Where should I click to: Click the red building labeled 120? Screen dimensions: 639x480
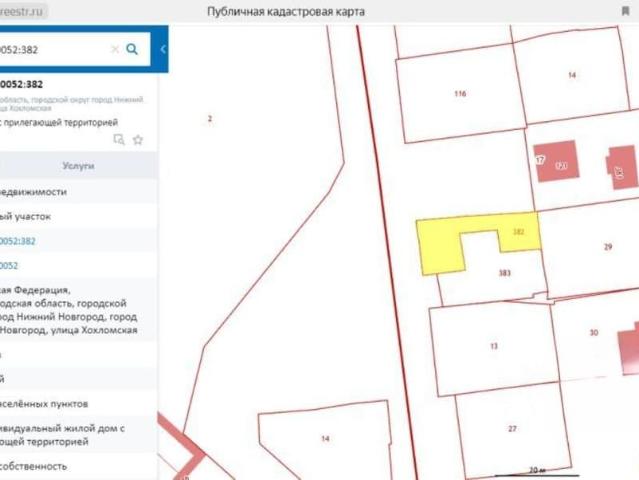557,163
